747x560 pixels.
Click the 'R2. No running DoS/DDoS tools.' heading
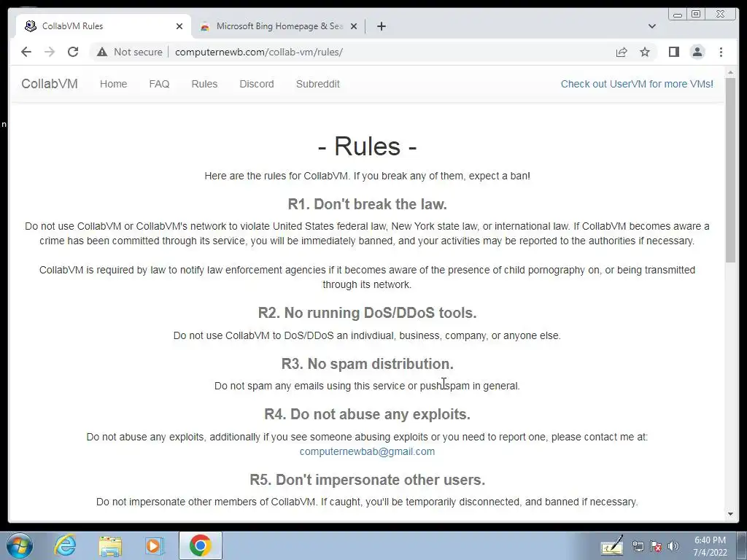368,313
